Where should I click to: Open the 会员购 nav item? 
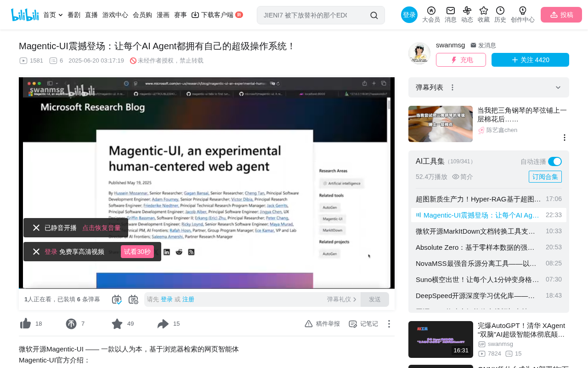pos(142,15)
